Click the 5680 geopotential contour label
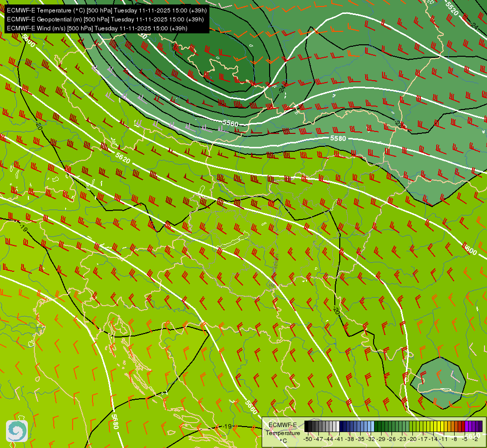This screenshot has height=448, width=487. point(115,422)
